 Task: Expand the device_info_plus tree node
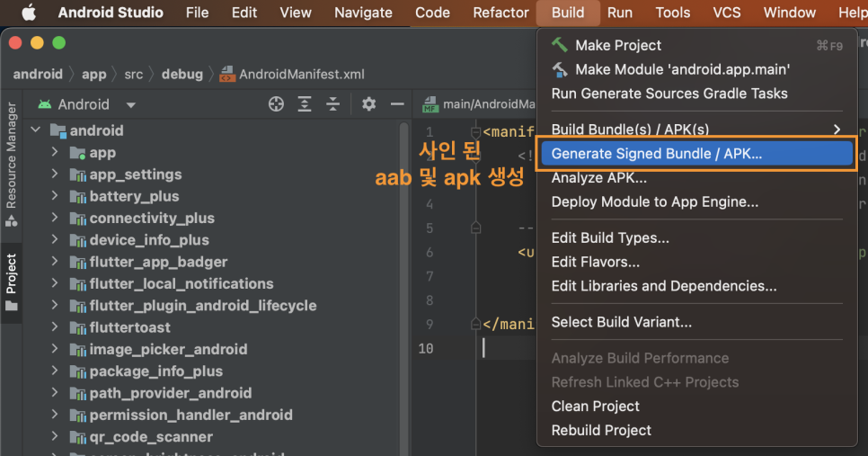[x=54, y=239]
